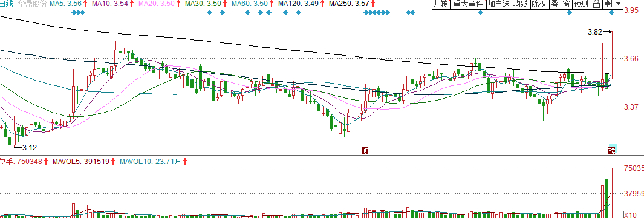Toggle 叠 overlay chart option
Viewport: 644px width, 218px height.
point(555,4)
